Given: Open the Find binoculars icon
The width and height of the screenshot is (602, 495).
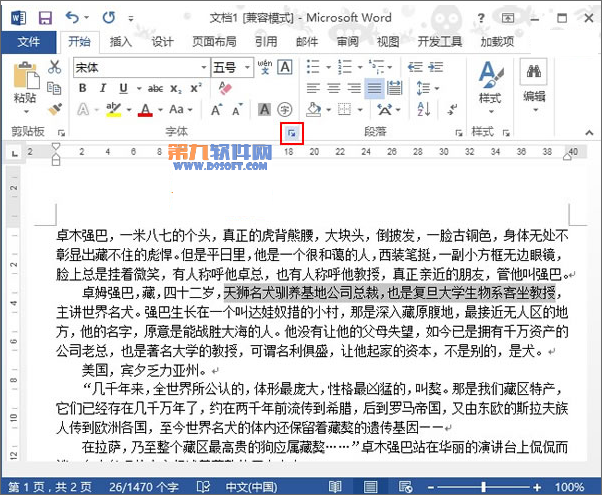Looking at the screenshot, I should point(534,71).
